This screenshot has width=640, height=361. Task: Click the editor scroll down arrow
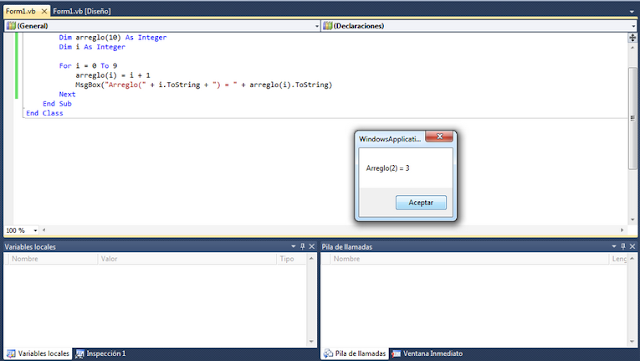click(x=632, y=220)
